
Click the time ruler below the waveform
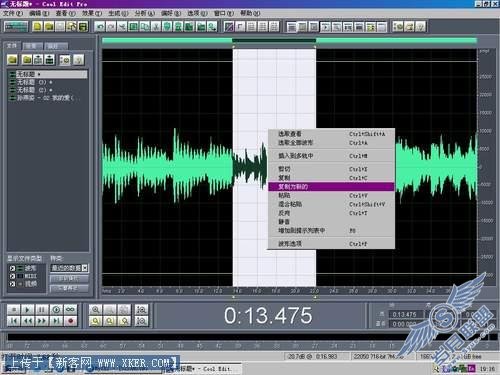(289, 291)
